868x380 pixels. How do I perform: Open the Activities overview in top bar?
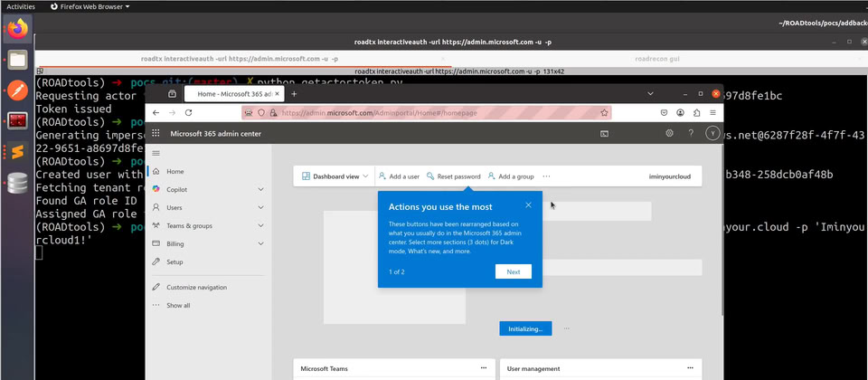tap(20, 6)
